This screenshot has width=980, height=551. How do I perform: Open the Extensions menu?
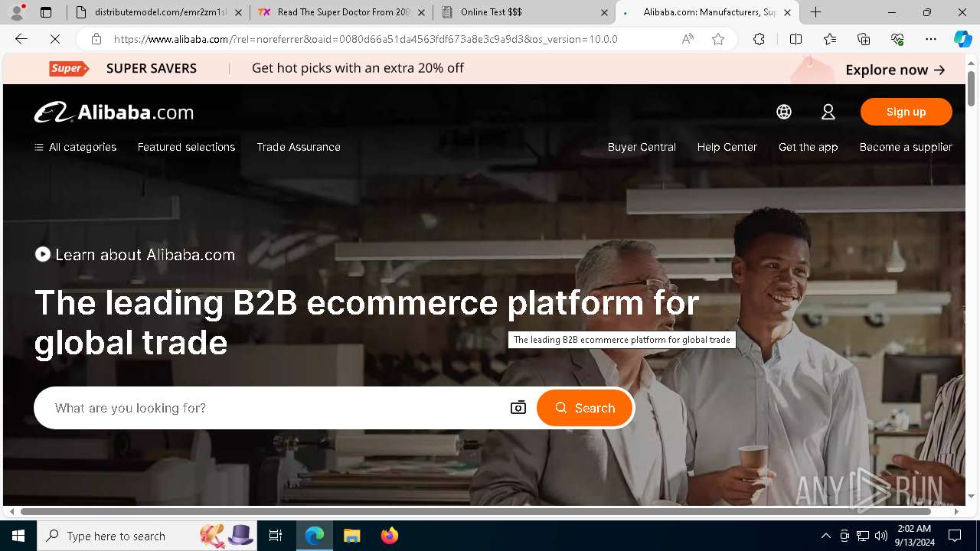point(759,39)
